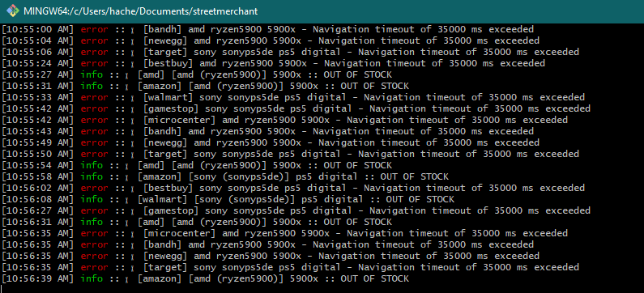Click the terminal cursor on the empty bottom line

tap(2, 289)
